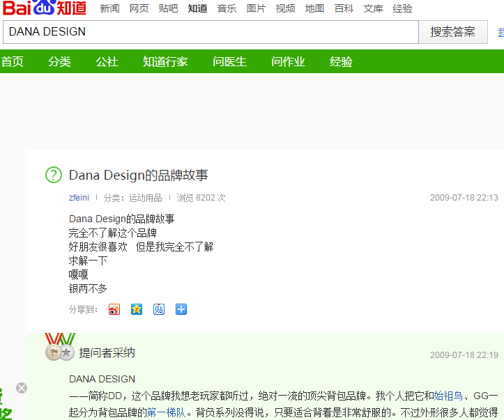The height and width of the screenshot is (420, 504).
Task: Open more share options plus icon
Action: pos(181,309)
